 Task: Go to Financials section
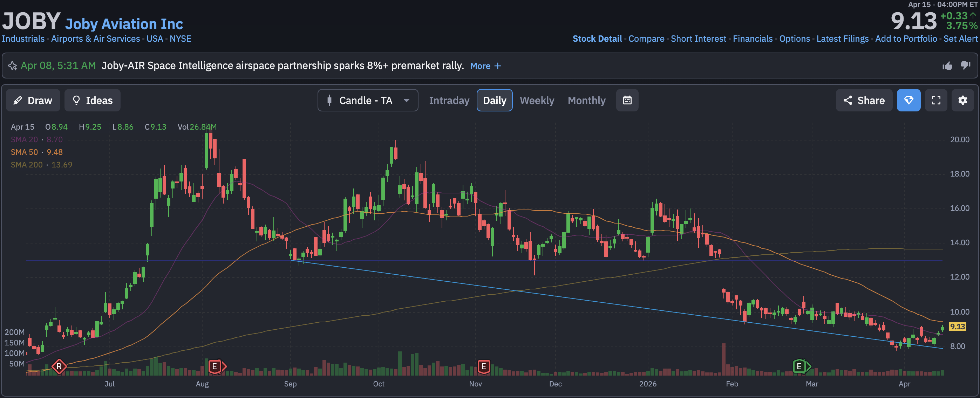point(752,39)
